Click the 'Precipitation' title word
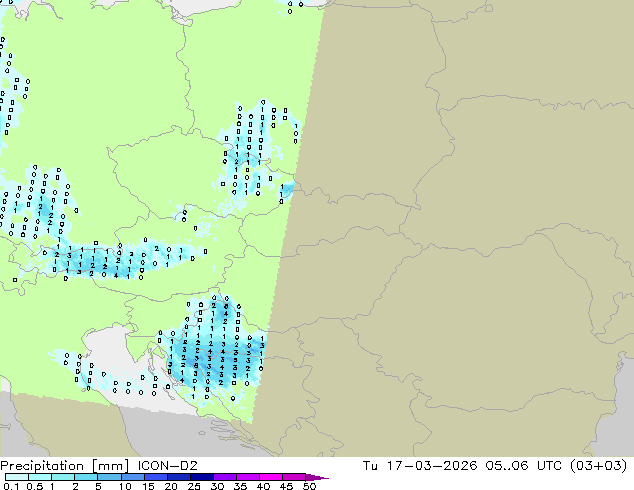The image size is (634, 490). click(x=42, y=466)
